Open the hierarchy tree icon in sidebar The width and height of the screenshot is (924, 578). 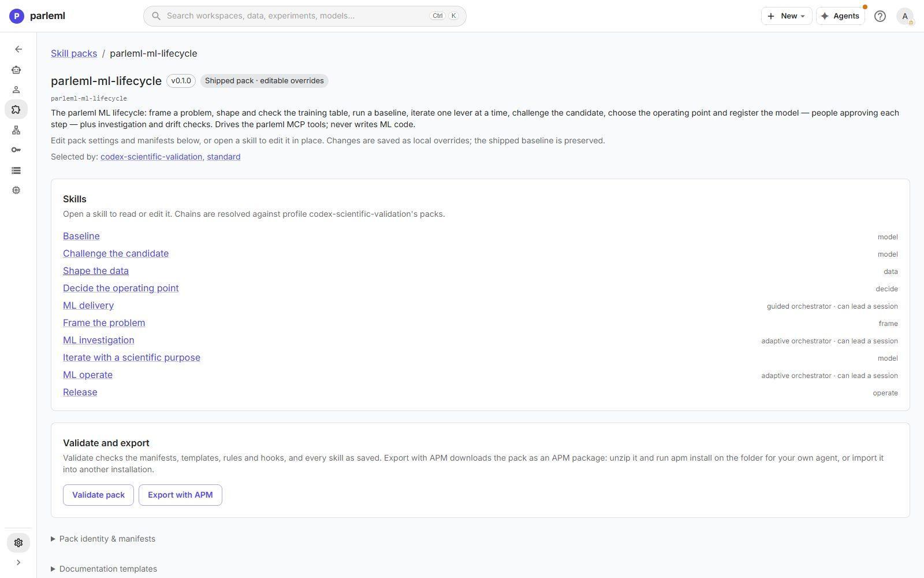click(16, 130)
